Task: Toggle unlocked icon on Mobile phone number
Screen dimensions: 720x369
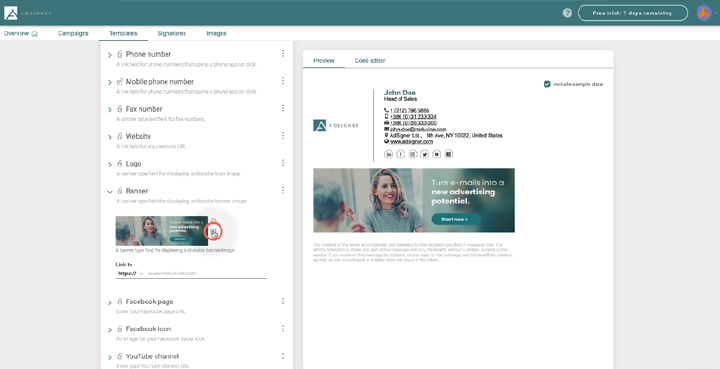Action: [x=120, y=81]
